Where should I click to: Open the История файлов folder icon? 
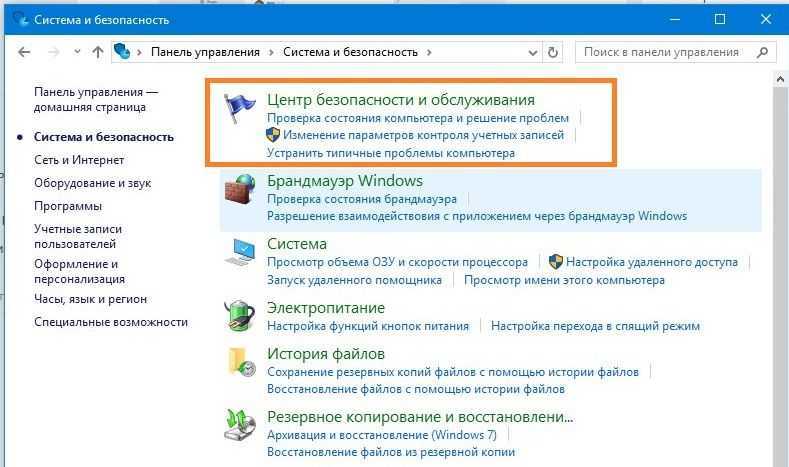pos(241,362)
